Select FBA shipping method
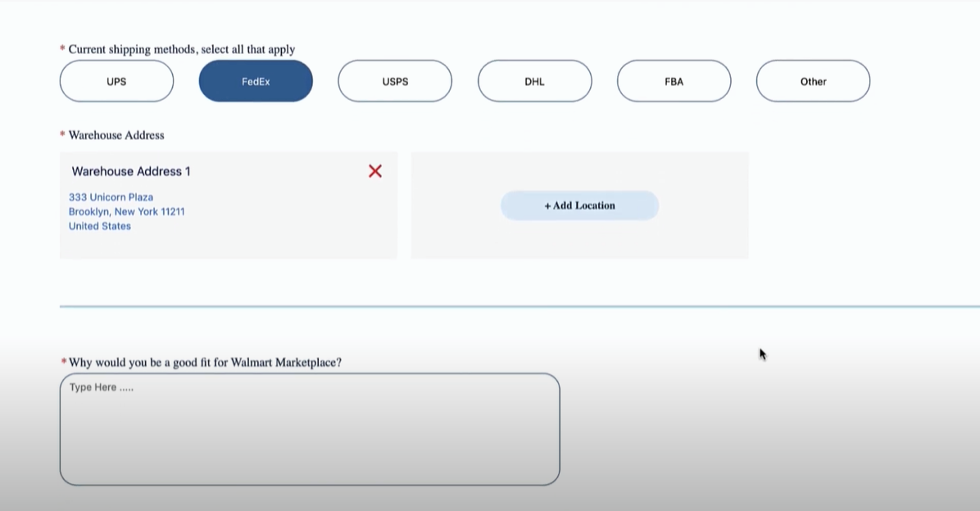Image resolution: width=980 pixels, height=511 pixels. point(674,81)
